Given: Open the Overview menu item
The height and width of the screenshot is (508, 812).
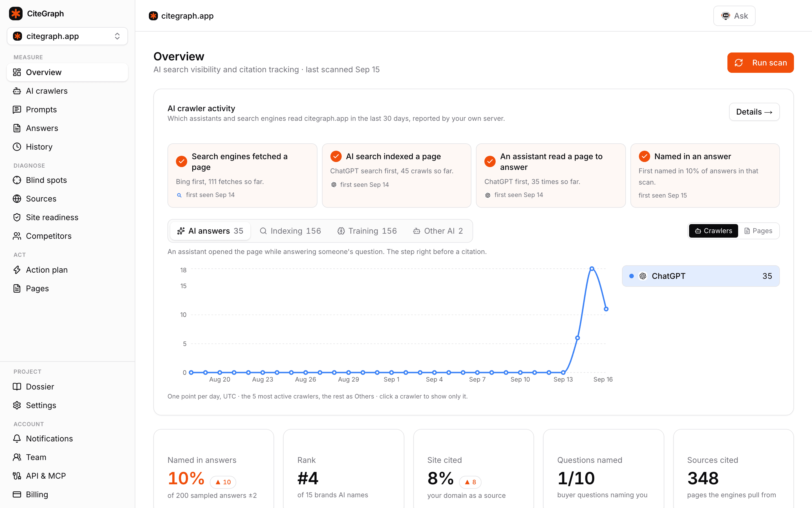Looking at the screenshot, I should point(67,72).
